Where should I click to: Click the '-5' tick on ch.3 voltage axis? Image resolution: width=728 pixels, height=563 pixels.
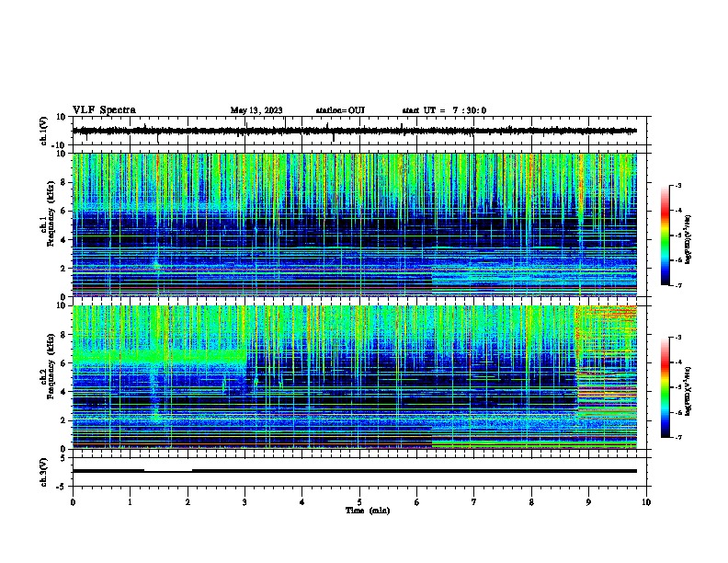click(x=63, y=487)
